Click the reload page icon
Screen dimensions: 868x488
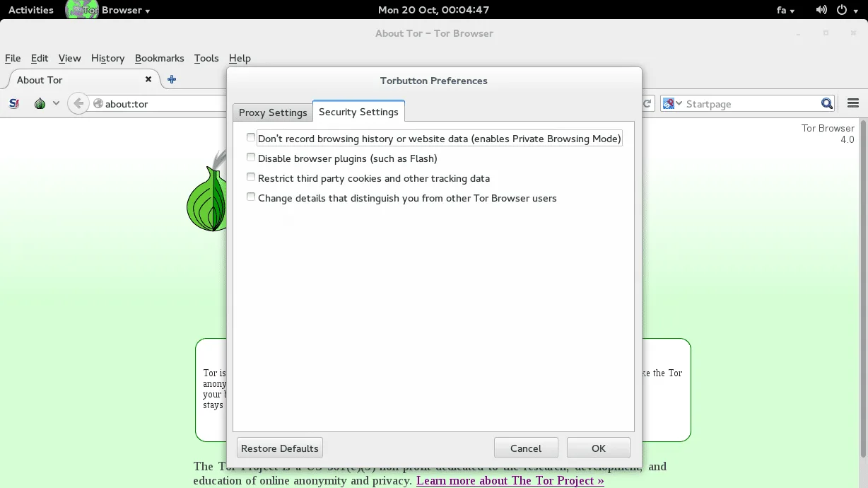click(x=647, y=104)
